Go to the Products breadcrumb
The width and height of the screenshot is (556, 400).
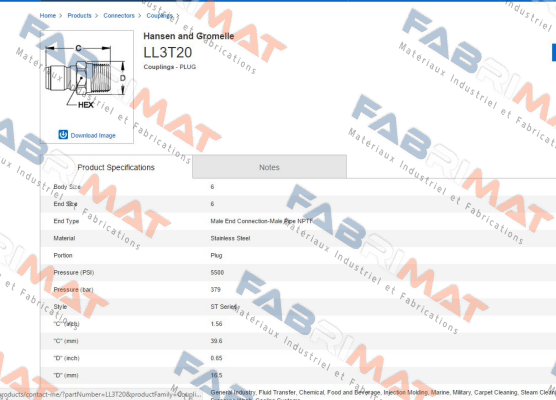79,16
